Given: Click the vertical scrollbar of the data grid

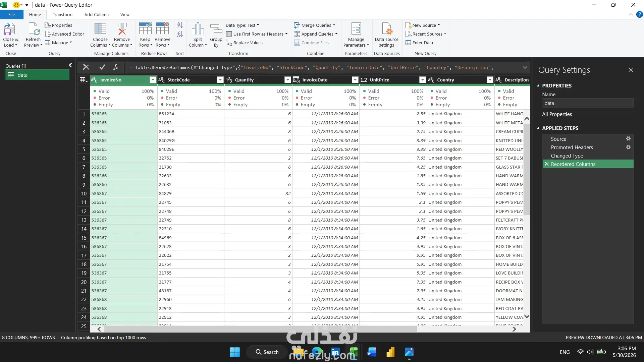Looking at the screenshot, I should 527,169.
